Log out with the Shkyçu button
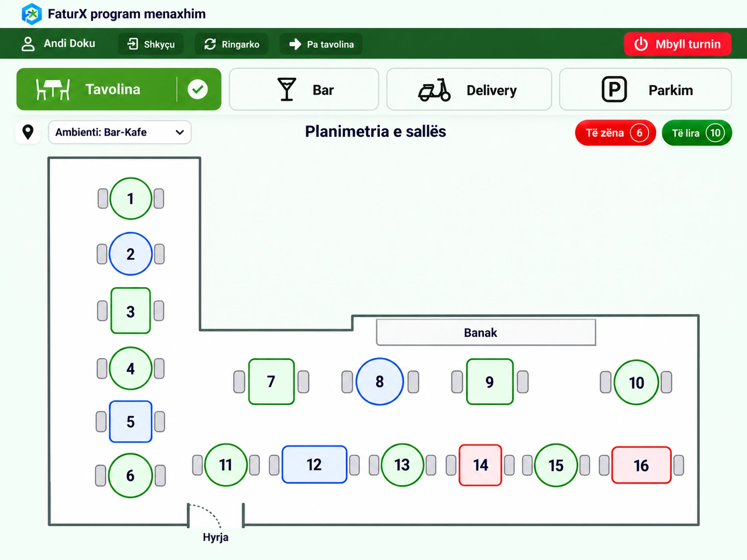The image size is (747, 560). click(151, 44)
